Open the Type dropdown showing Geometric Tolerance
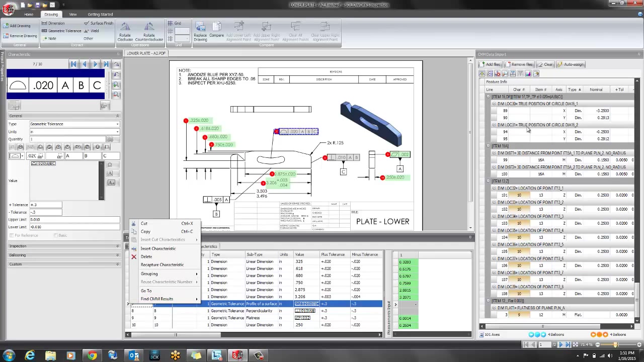Image resolution: width=644 pixels, height=362 pixels. tap(117, 124)
